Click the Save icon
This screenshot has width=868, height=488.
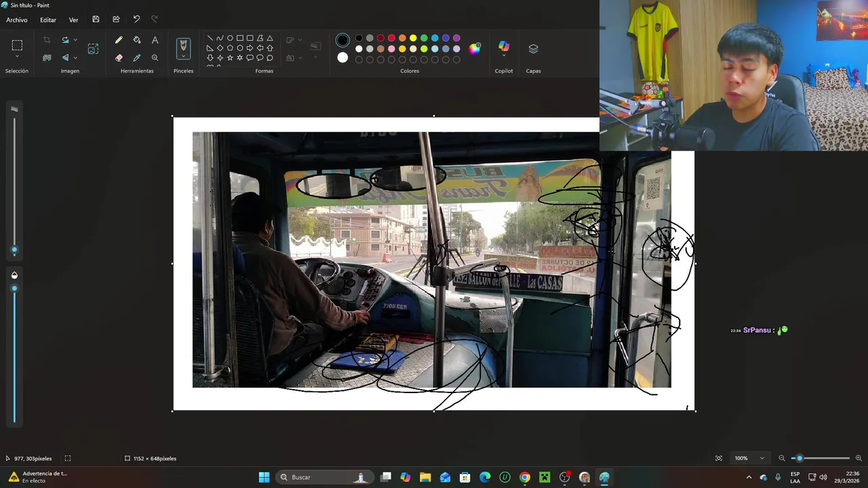96,20
